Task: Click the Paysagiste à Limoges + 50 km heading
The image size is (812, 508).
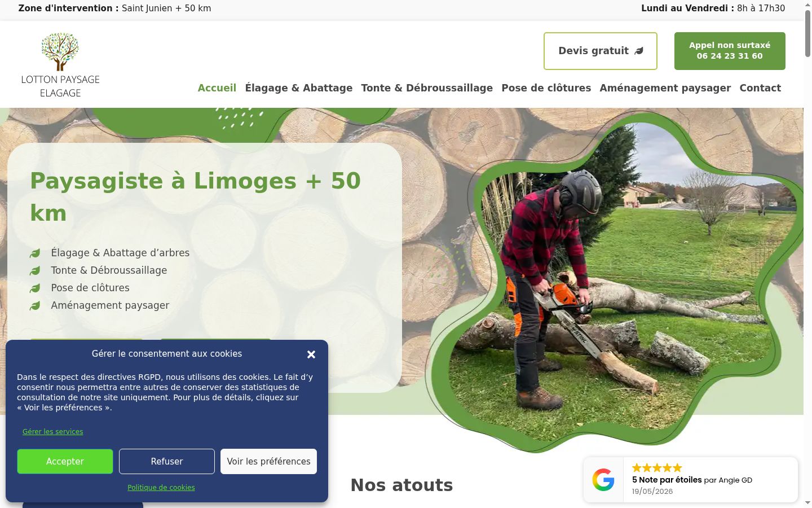Action: 195,197
